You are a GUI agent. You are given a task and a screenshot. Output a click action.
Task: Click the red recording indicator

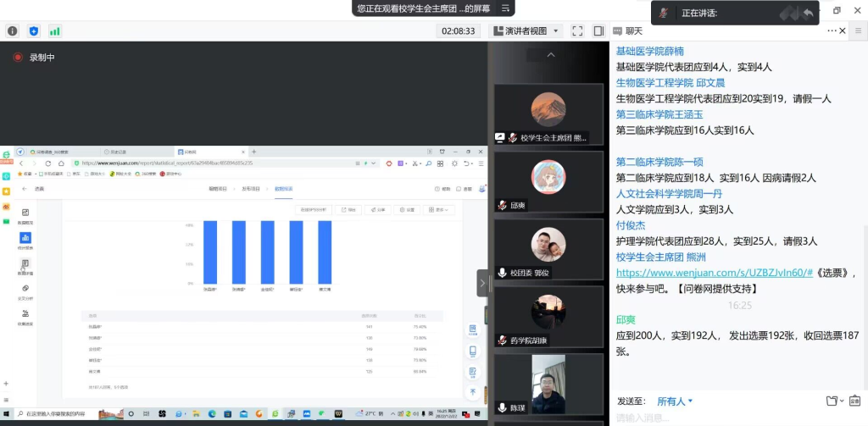tap(17, 58)
